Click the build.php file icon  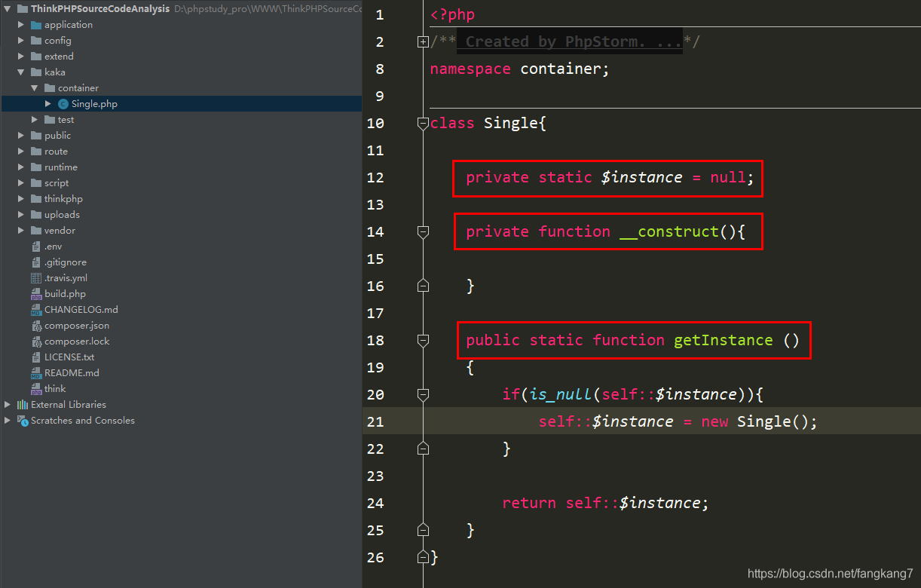coord(36,294)
